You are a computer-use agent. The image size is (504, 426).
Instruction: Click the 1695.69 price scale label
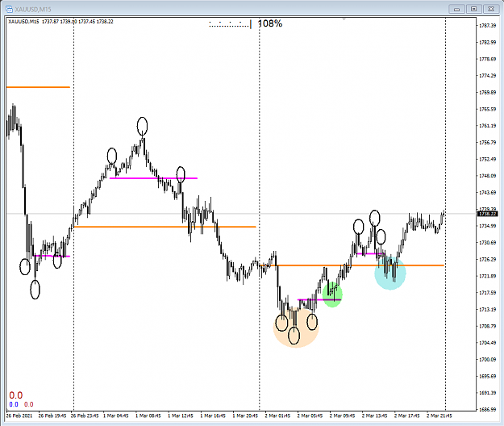pyautogui.click(x=488, y=376)
